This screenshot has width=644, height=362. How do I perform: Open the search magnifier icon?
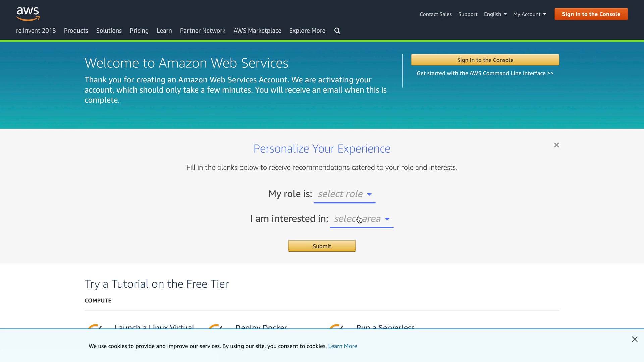(x=337, y=31)
